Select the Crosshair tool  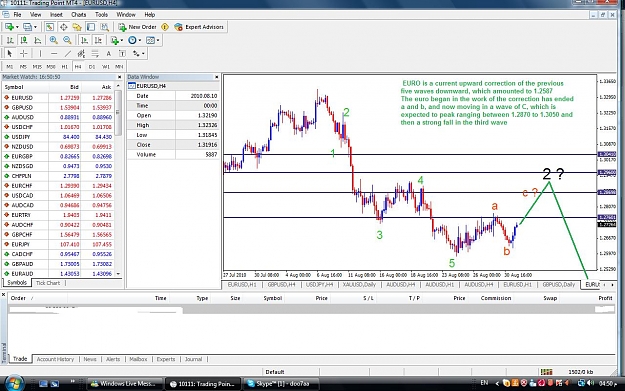(24, 53)
